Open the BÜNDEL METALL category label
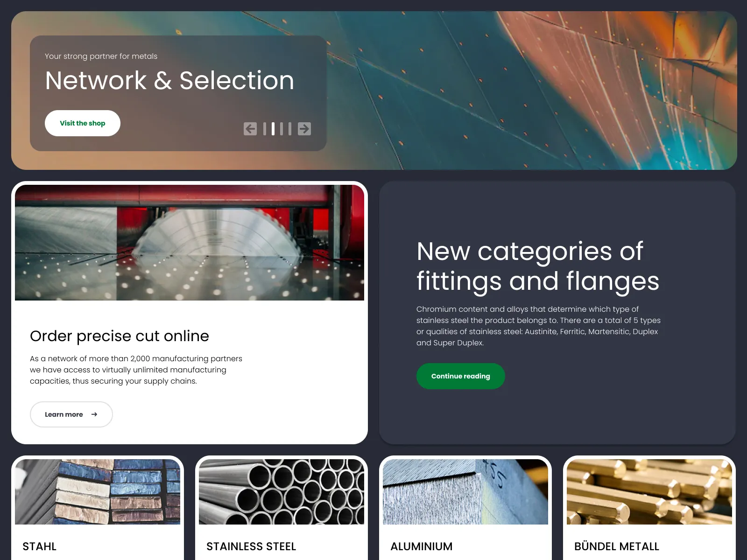Screen dimensions: 747x560 pos(617,546)
